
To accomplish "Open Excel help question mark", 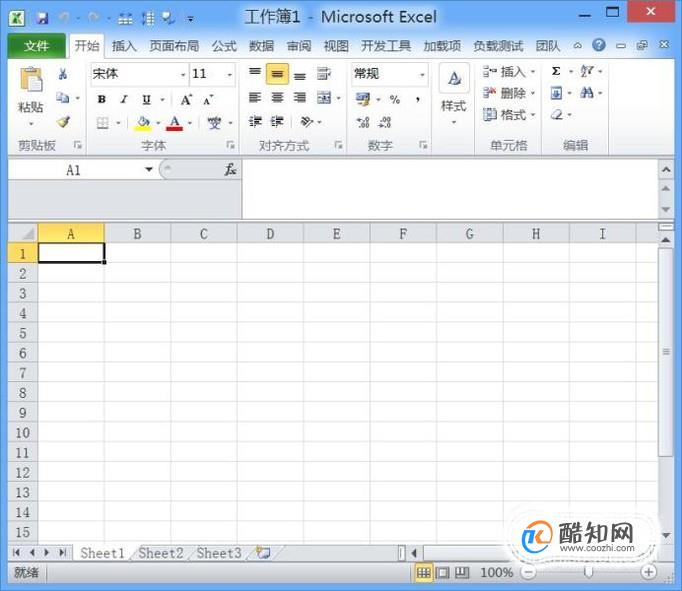I will tap(598, 45).
